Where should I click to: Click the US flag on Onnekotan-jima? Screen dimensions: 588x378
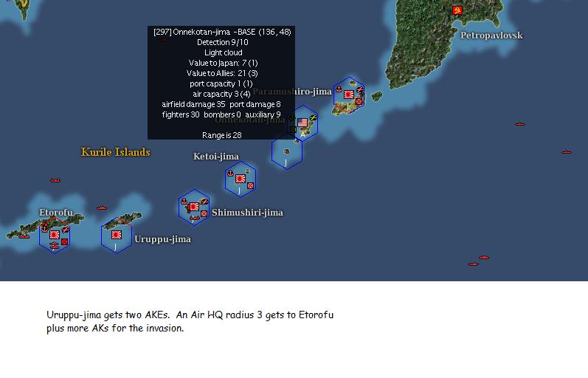pos(302,123)
